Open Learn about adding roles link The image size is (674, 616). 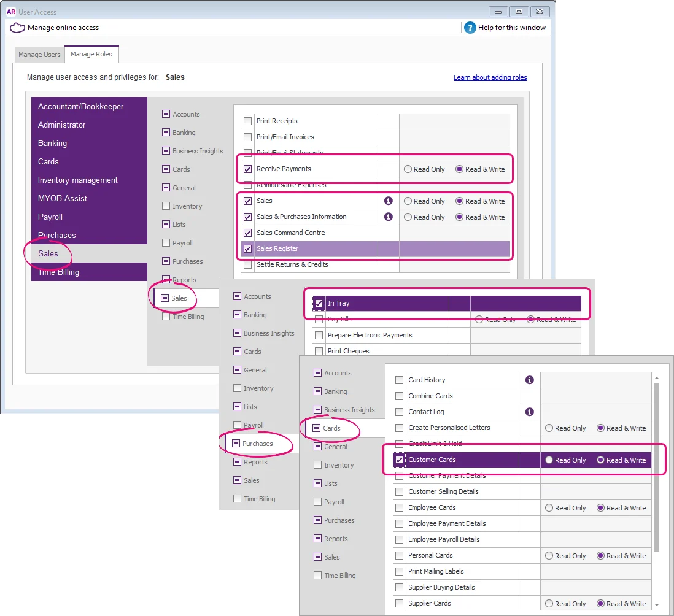tap(490, 77)
